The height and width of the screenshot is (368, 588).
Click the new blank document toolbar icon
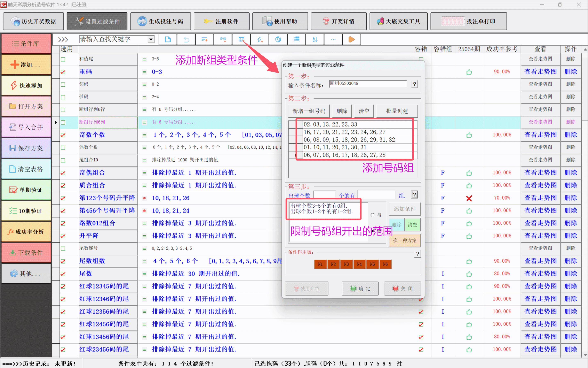click(168, 39)
